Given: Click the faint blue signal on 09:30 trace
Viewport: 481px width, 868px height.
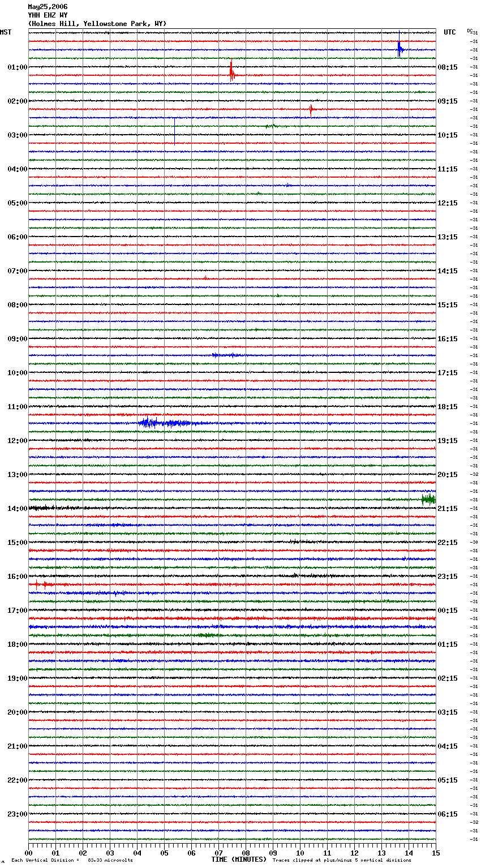Looking at the screenshot, I should tap(229, 355).
